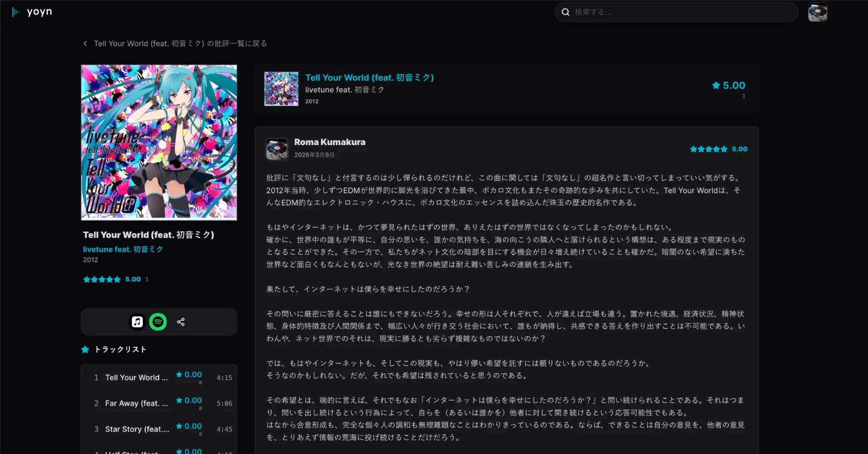
Task: Click the star rating of track 1
Action: [189, 375]
